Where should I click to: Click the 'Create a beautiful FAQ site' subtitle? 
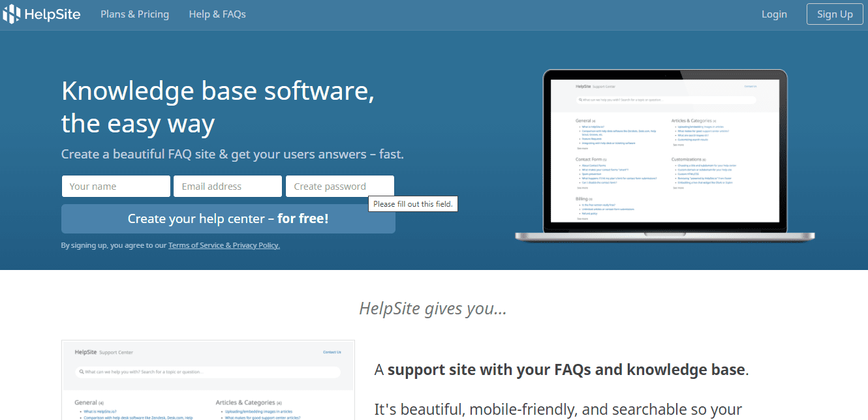pyautogui.click(x=232, y=155)
